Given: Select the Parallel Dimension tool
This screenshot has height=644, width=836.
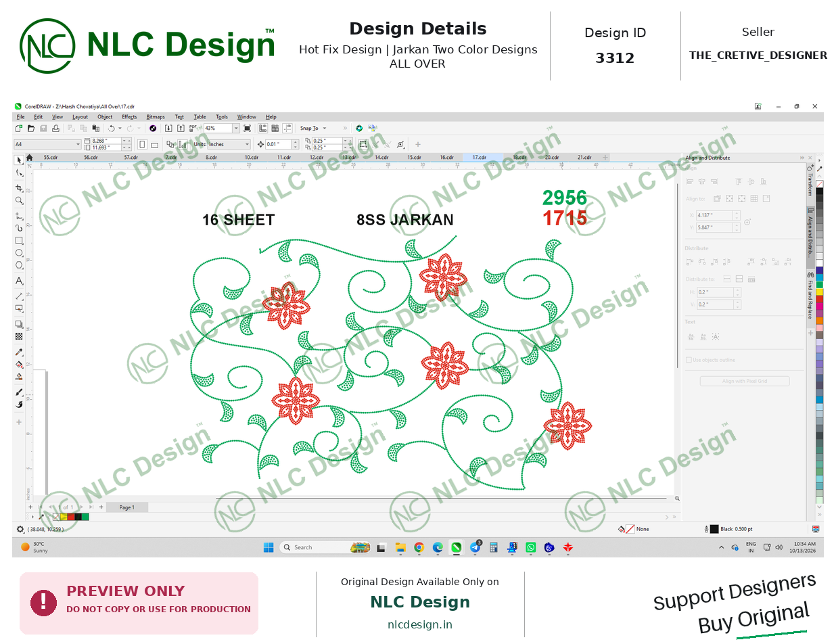Looking at the screenshot, I should 19,296.
